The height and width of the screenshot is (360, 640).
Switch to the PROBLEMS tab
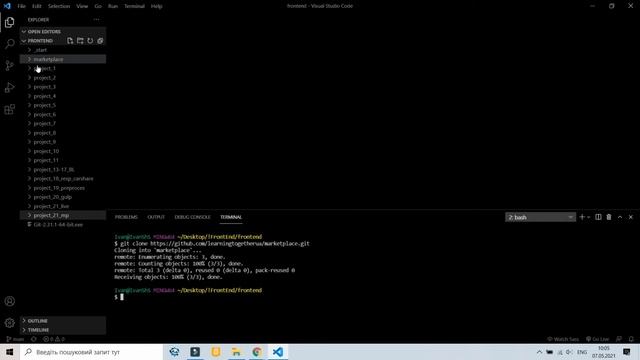(x=126, y=217)
